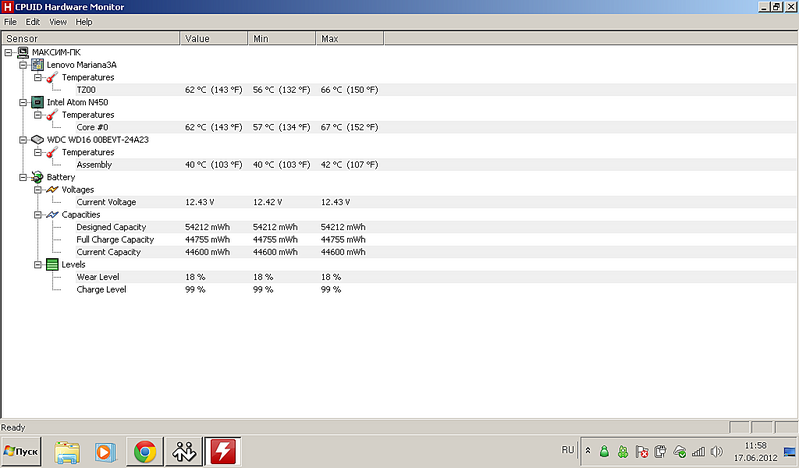The image size is (799, 468).
Task: Click the Battery icon in sensor tree
Action: [38, 177]
